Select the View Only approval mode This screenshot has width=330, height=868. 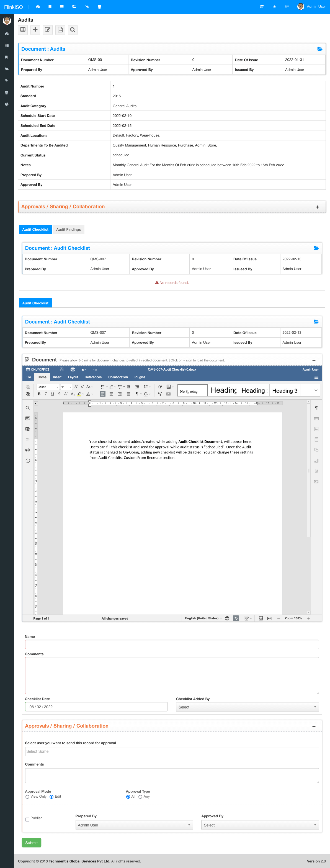click(27, 797)
